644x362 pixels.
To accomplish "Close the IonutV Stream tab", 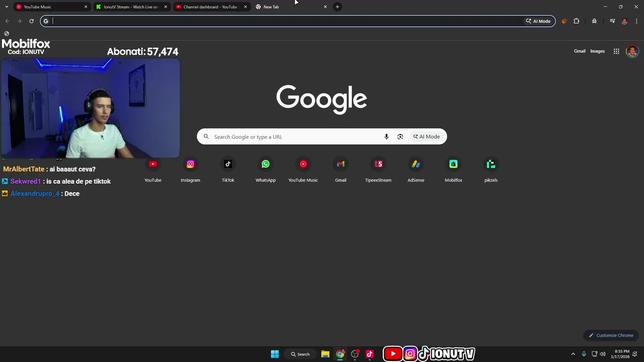I will click(166, 7).
